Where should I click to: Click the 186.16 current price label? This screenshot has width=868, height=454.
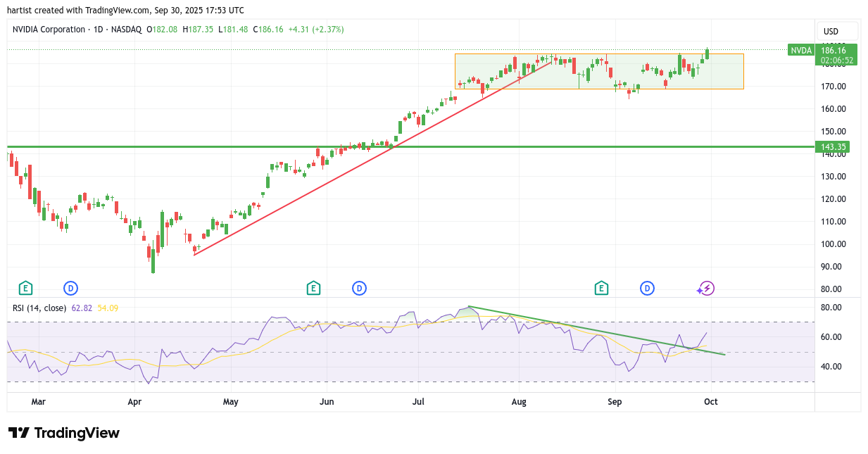click(x=837, y=51)
